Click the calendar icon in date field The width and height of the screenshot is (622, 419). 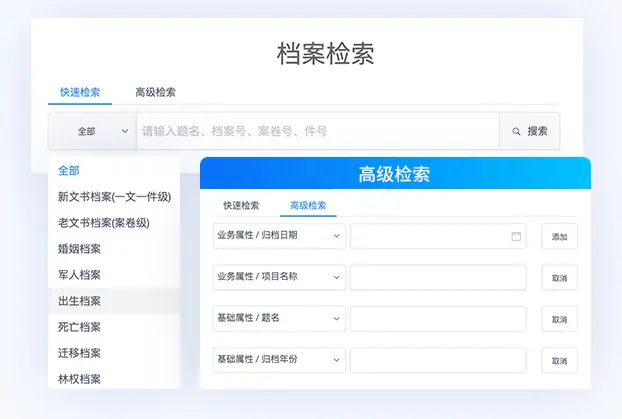pos(516,236)
